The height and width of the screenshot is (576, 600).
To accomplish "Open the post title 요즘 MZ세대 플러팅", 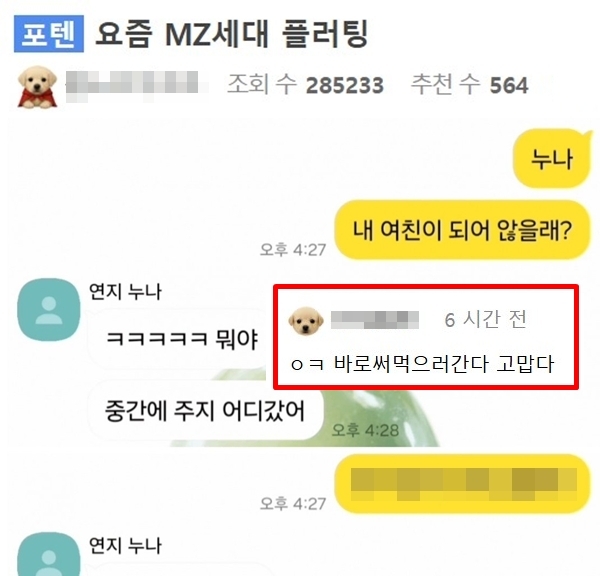I will click(232, 34).
